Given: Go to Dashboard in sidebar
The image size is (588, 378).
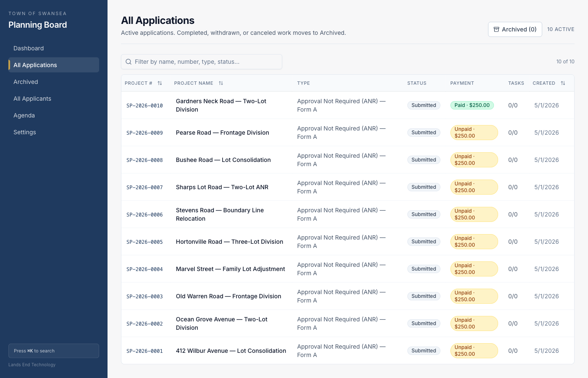Looking at the screenshot, I should (x=54, y=48).
